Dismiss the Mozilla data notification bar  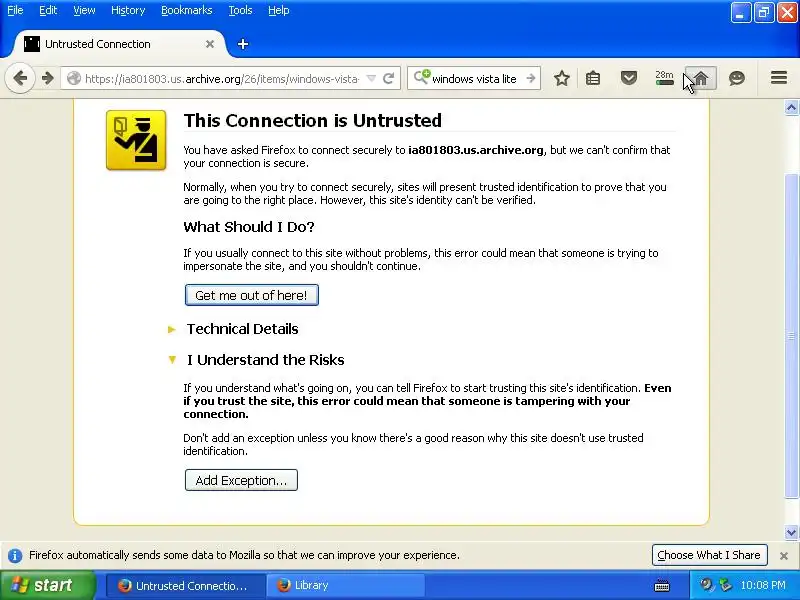784,556
